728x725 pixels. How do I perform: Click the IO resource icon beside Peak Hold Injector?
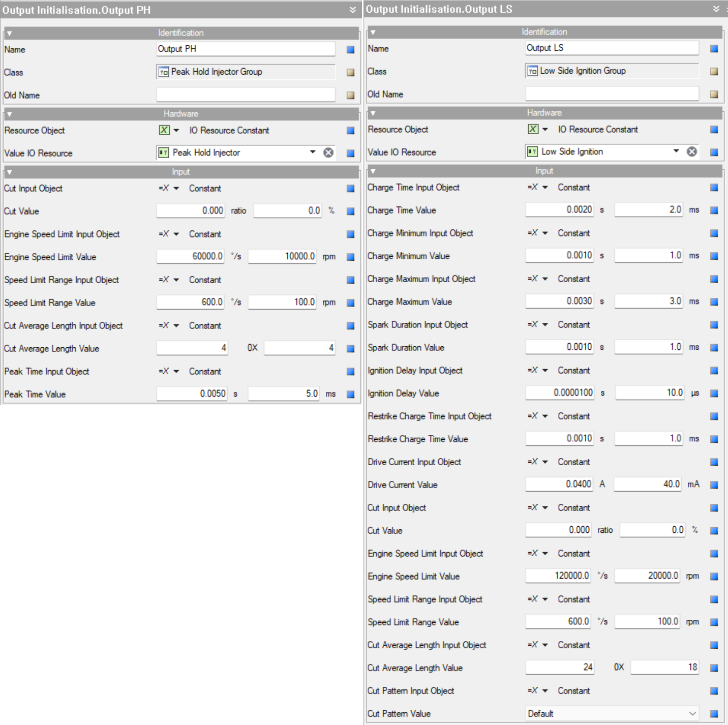point(165,153)
